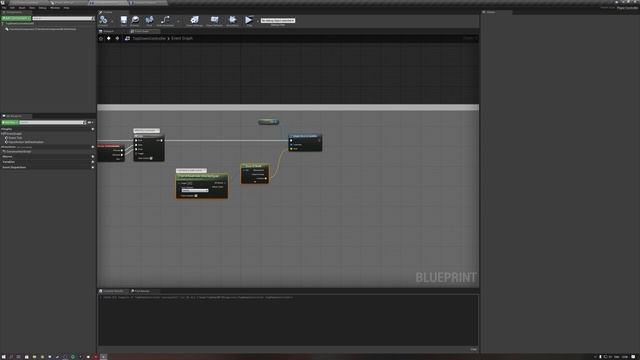Open Class Defaults from the toolbar
The height and width of the screenshot is (360, 640).
click(214, 20)
